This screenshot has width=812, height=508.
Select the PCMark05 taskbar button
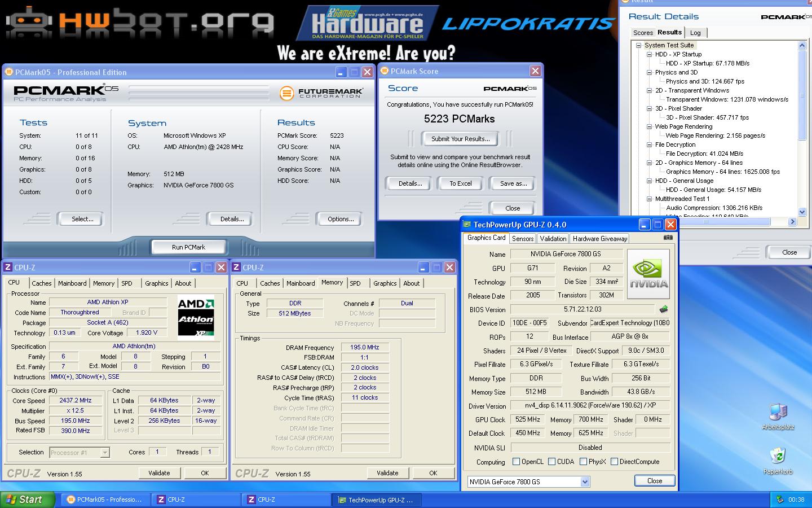coord(105,500)
